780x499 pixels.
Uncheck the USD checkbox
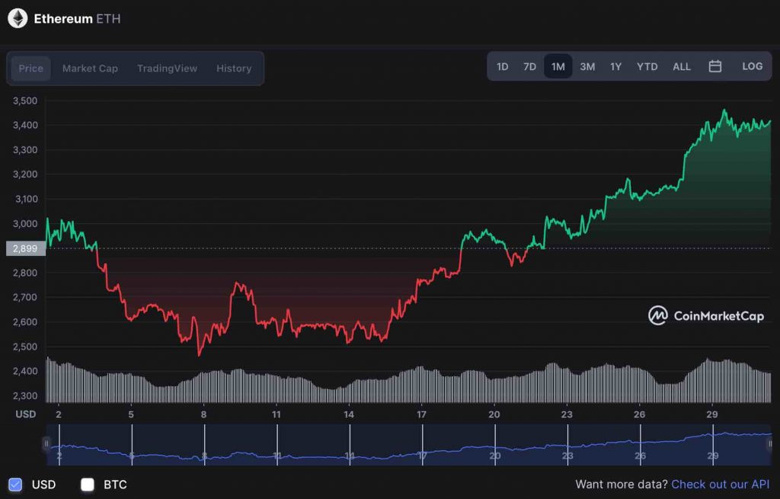click(15, 484)
